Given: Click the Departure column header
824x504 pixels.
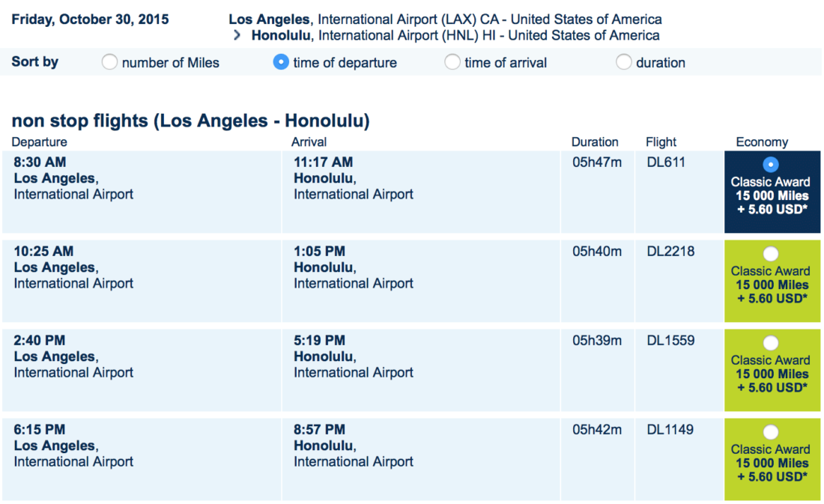Looking at the screenshot, I should pos(39,142).
